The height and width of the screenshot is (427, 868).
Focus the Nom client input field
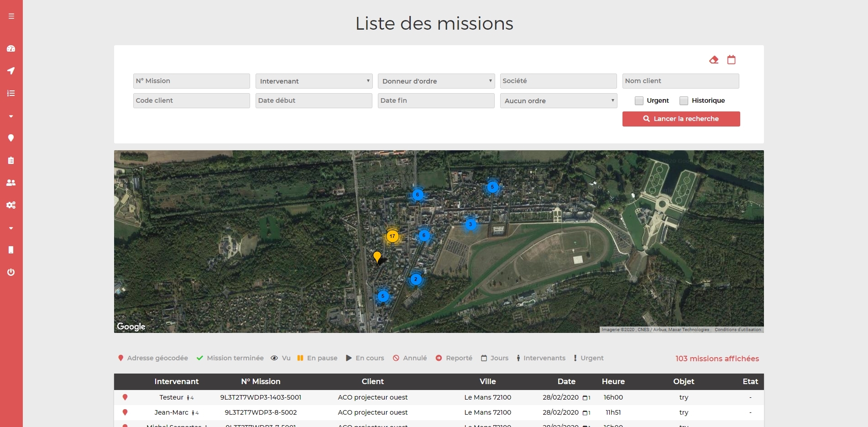click(x=680, y=81)
